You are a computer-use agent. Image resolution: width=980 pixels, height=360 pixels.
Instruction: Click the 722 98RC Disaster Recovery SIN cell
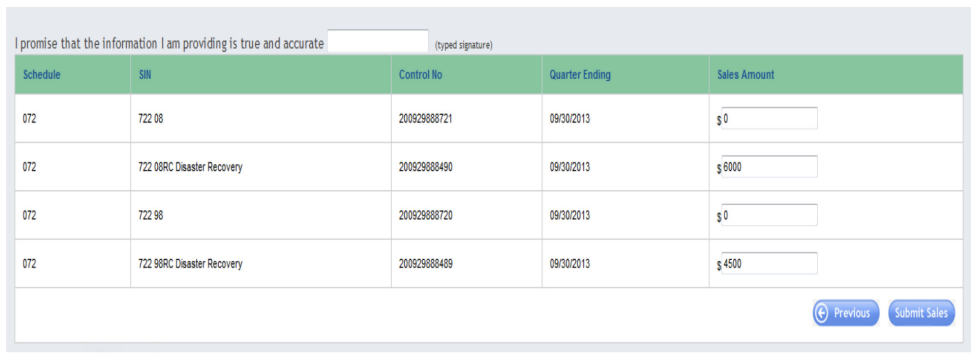click(x=190, y=264)
